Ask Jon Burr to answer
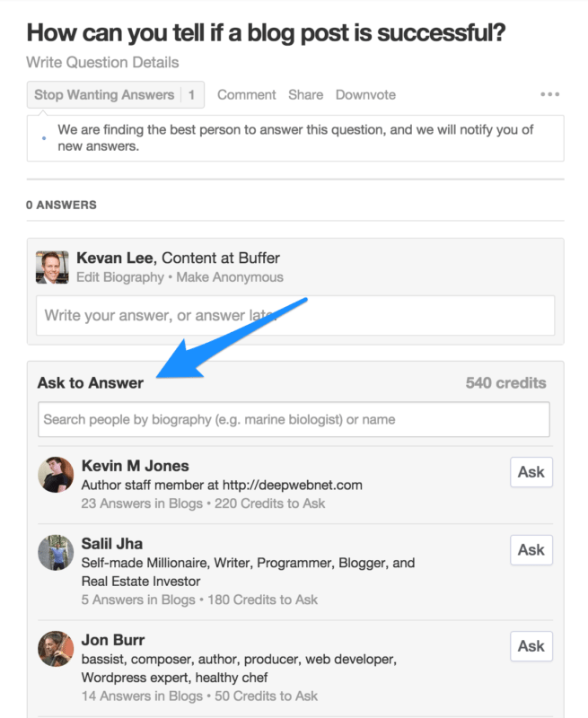The width and height of the screenshot is (588, 718). (x=531, y=646)
